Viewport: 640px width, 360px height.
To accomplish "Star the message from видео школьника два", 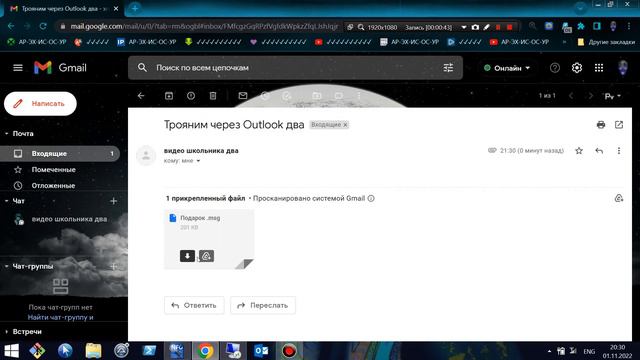I will [x=579, y=151].
